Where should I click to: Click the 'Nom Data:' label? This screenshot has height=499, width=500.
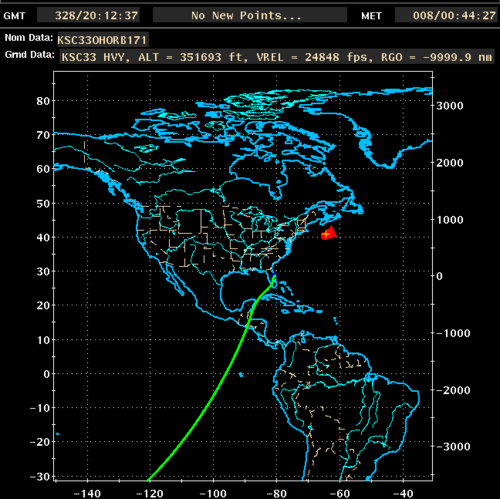click(29, 38)
